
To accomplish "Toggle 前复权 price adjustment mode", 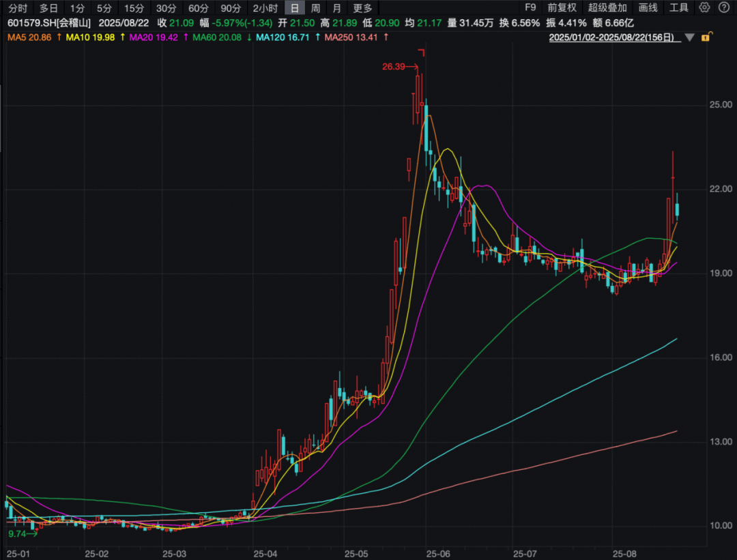I will pos(562,9).
